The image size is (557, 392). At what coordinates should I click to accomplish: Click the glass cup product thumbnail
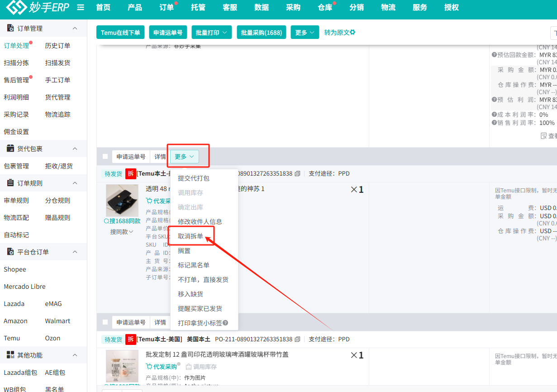122,366
